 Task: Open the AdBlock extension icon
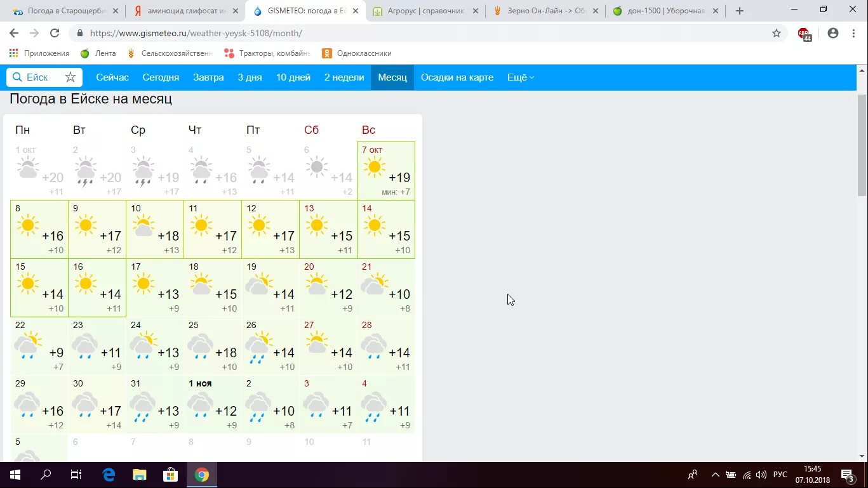[x=804, y=34]
